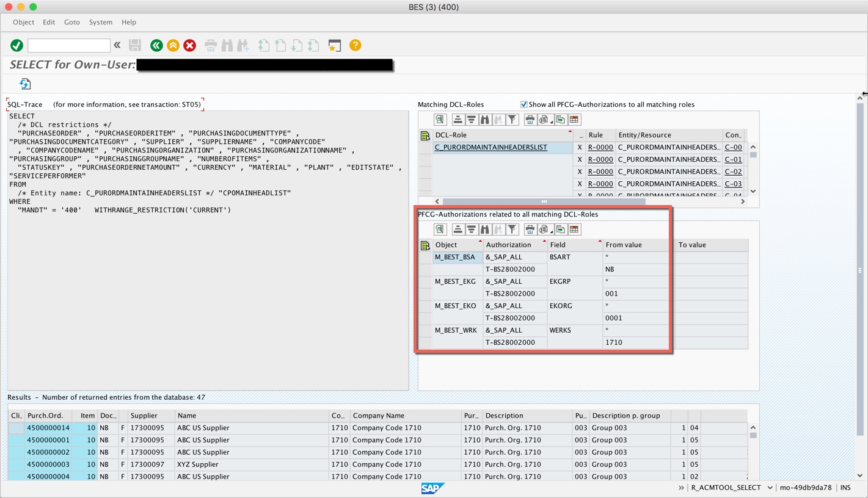Open the R-0000 rule link in first row
Image resolution: width=868 pixels, height=498 pixels.
tap(600, 147)
